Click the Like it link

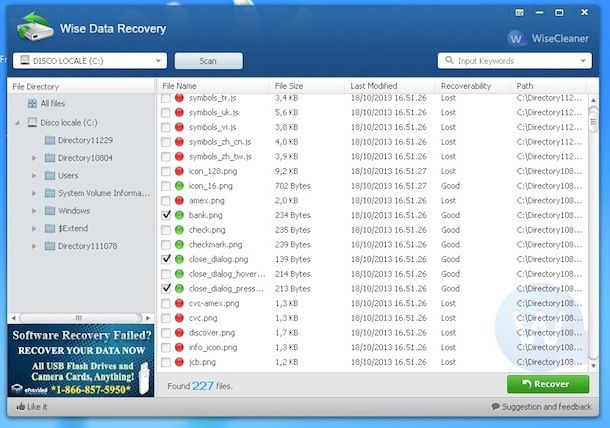click(x=32, y=407)
